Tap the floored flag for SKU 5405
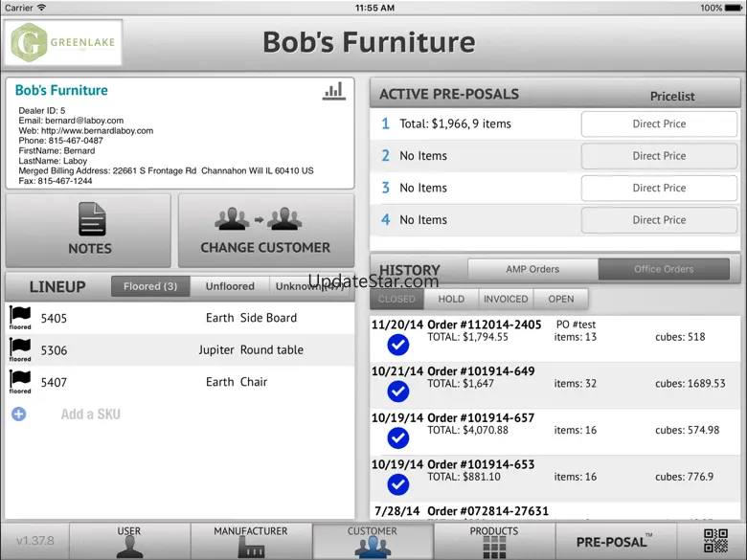This screenshot has width=747, height=560. click(x=20, y=317)
